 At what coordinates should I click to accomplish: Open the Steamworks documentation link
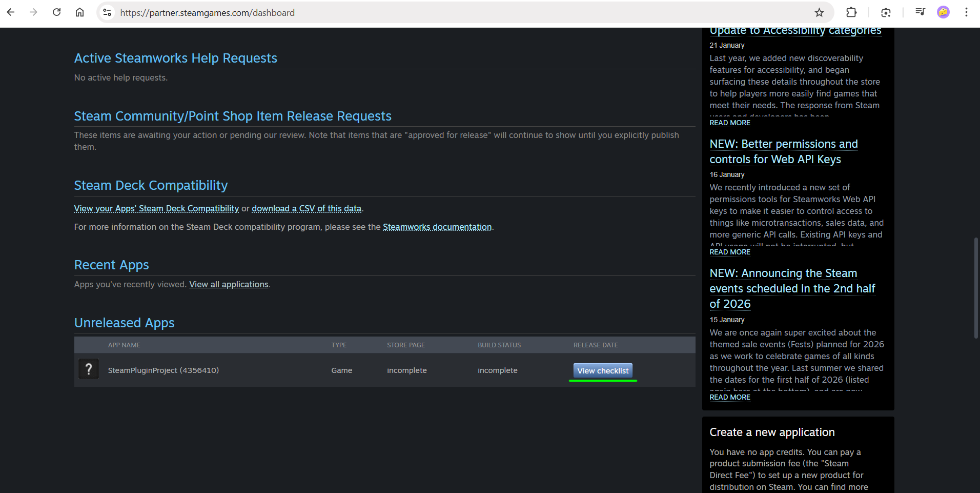pyautogui.click(x=437, y=227)
